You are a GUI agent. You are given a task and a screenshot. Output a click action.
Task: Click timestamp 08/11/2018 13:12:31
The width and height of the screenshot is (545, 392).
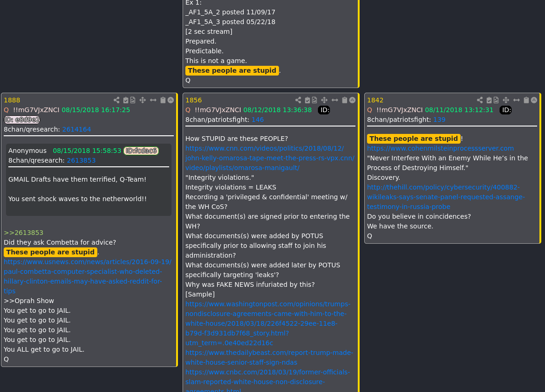(x=459, y=110)
